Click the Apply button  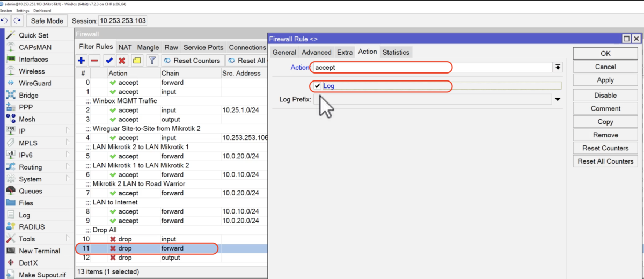coord(605,80)
